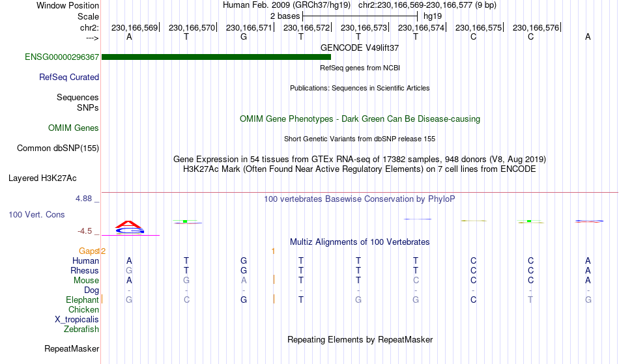
Task: Click the SNPs track label
Action: tap(88, 107)
